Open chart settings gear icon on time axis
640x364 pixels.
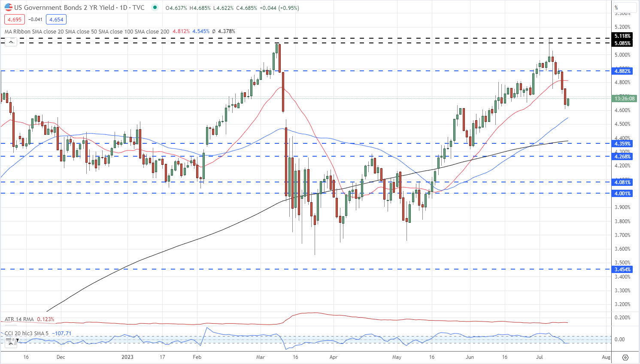(x=625, y=357)
